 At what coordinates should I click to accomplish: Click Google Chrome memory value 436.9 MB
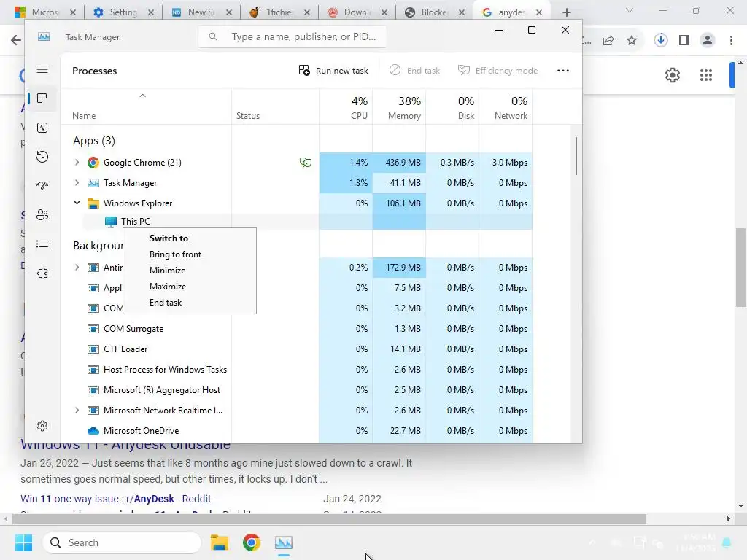399,163
